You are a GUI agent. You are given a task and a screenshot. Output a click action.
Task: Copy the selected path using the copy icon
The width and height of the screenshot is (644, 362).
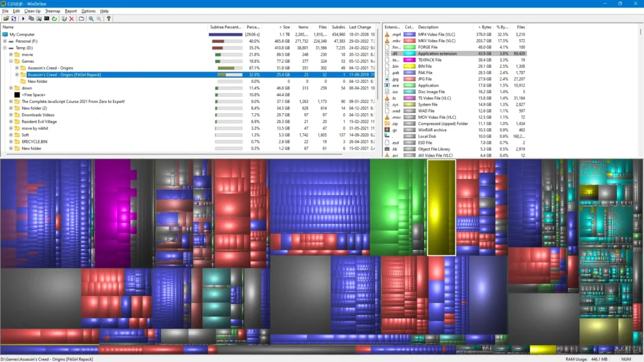31,18
